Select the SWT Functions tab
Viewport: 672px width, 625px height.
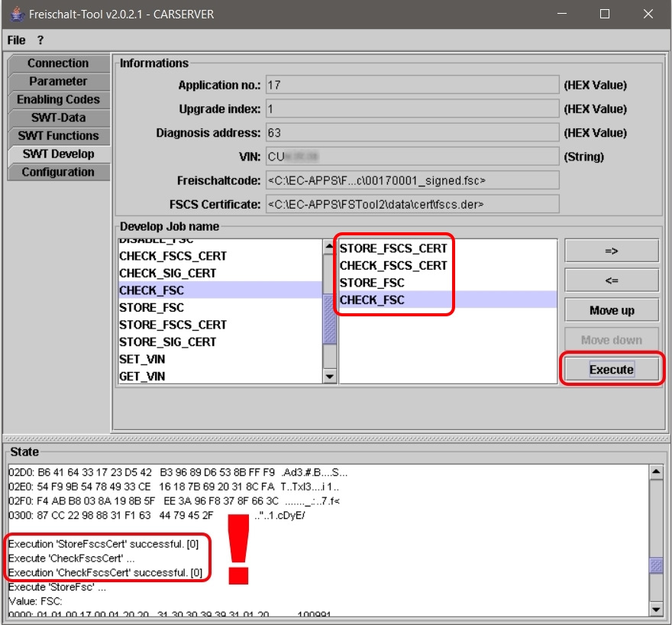point(58,136)
